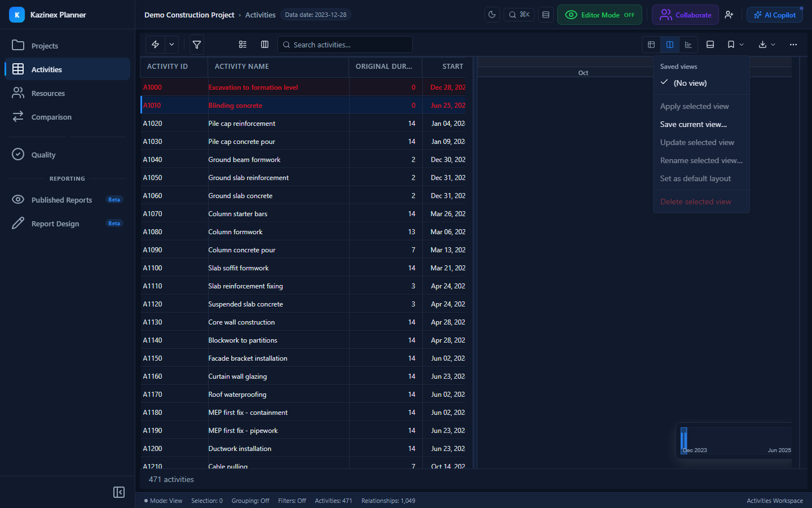The width and height of the screenshot is (812, 508).
Task: Sort by the Activity ID column header
Action: 174,67
